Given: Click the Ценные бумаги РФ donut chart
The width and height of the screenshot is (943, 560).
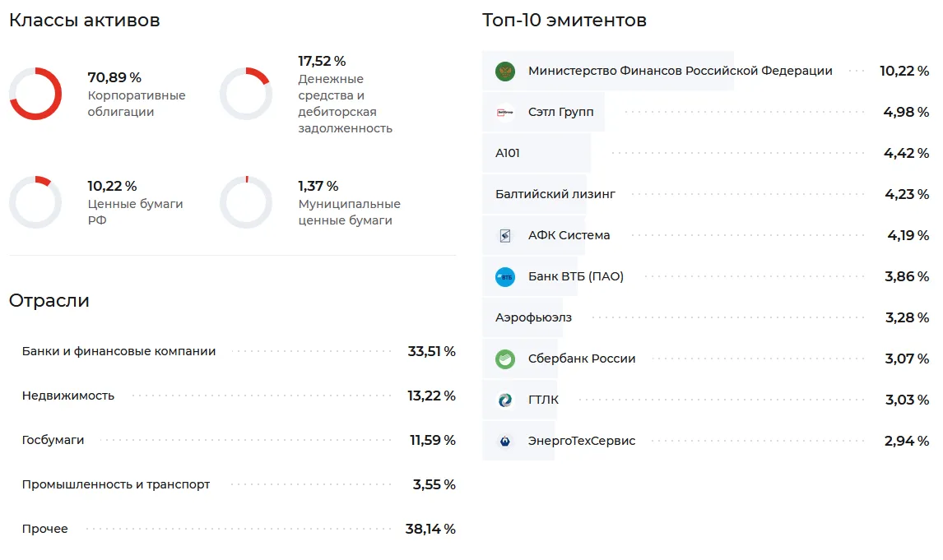Looking at the screenshot, I should [x=35, y=202].
